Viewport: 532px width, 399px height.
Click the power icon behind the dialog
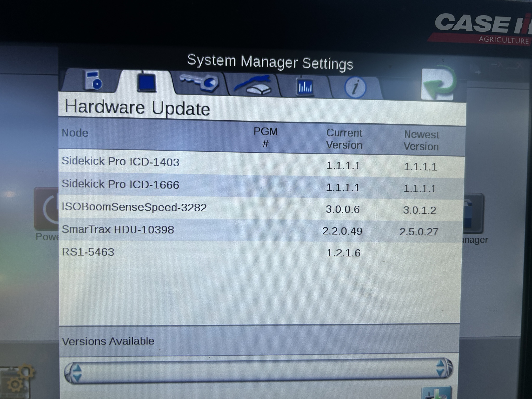[x=47, y=209]
